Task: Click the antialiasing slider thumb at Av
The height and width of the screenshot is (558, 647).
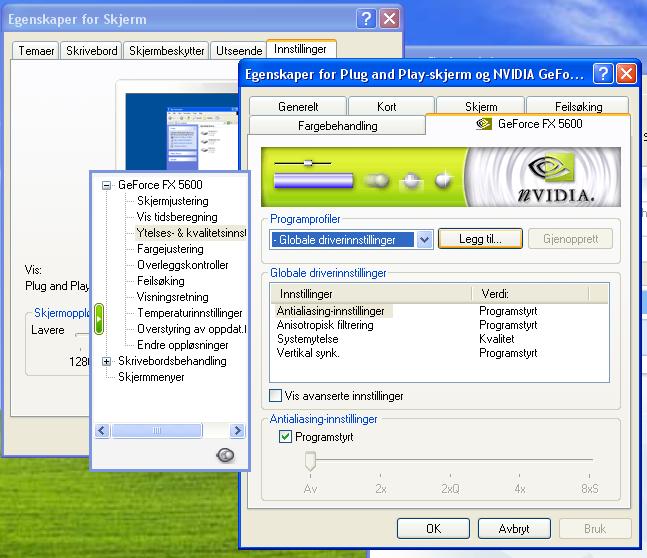Action: click(310, 461)
